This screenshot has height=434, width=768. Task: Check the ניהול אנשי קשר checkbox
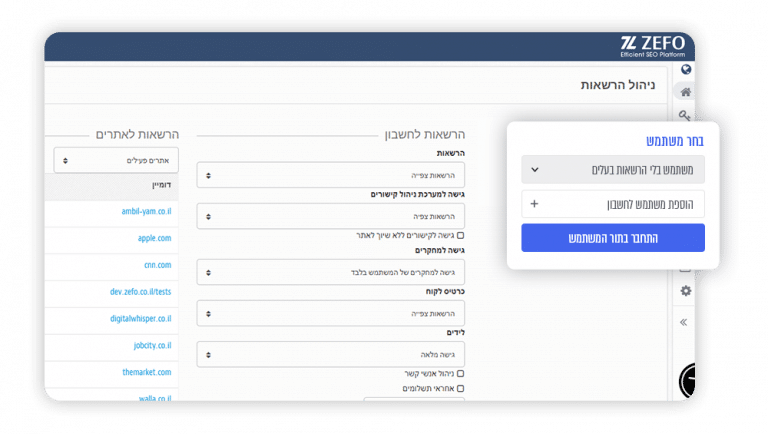(x=460, y=374)
